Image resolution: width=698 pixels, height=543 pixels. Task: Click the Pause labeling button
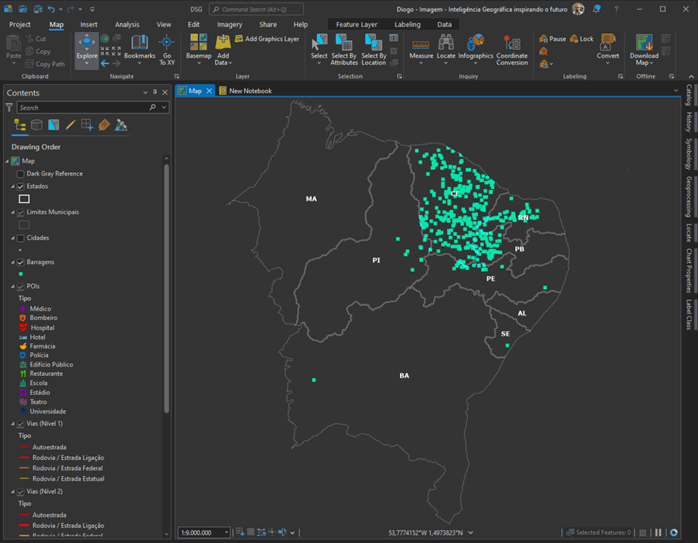point(552,39)
